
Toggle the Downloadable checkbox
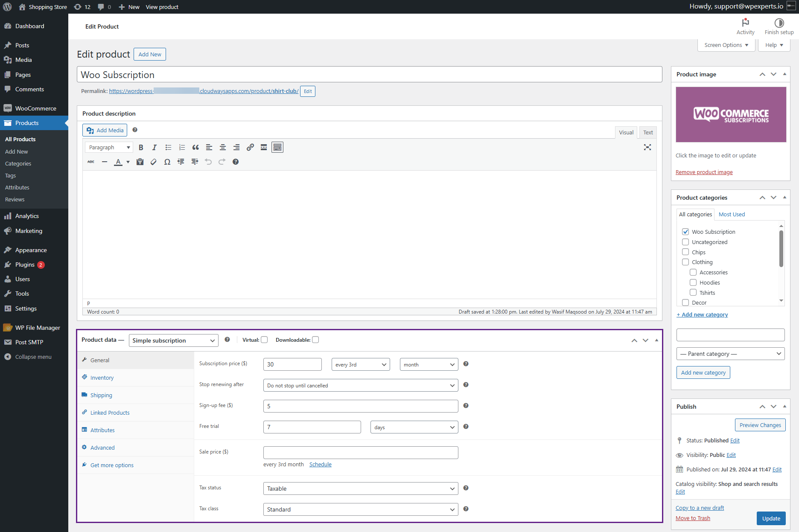(315, 340)
